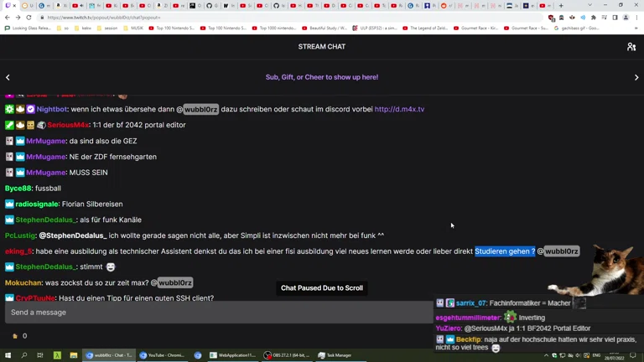This screenshot has height=362, width=644.
Task: Open the http://d.m4x.tv link
Action: tap(399, 109)
